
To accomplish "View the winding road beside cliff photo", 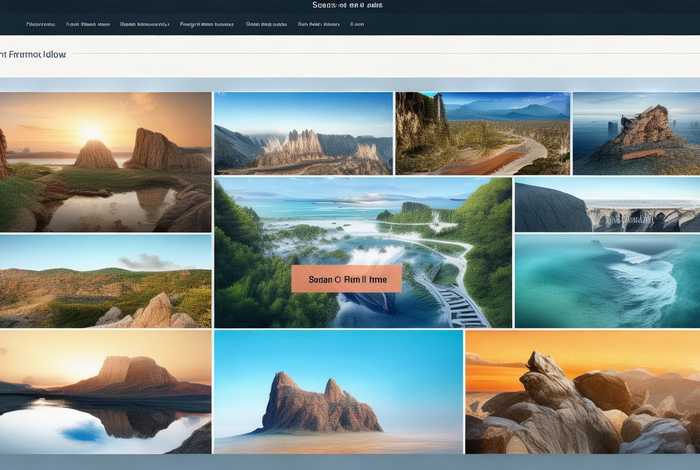I will [482, 134].
